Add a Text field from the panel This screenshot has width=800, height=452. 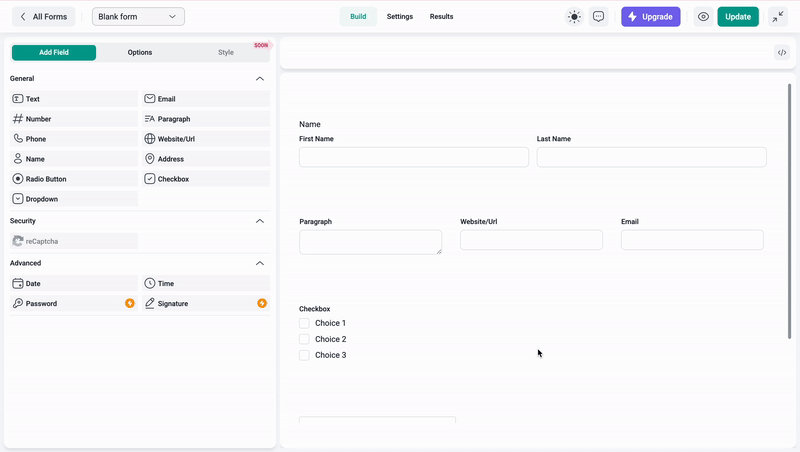(x=74, y=99)
